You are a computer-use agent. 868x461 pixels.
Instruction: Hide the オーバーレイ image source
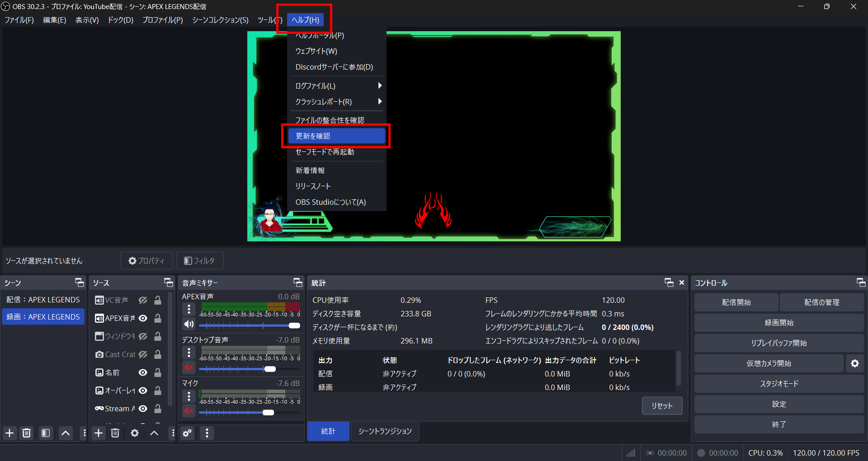[x=143, y=390]
